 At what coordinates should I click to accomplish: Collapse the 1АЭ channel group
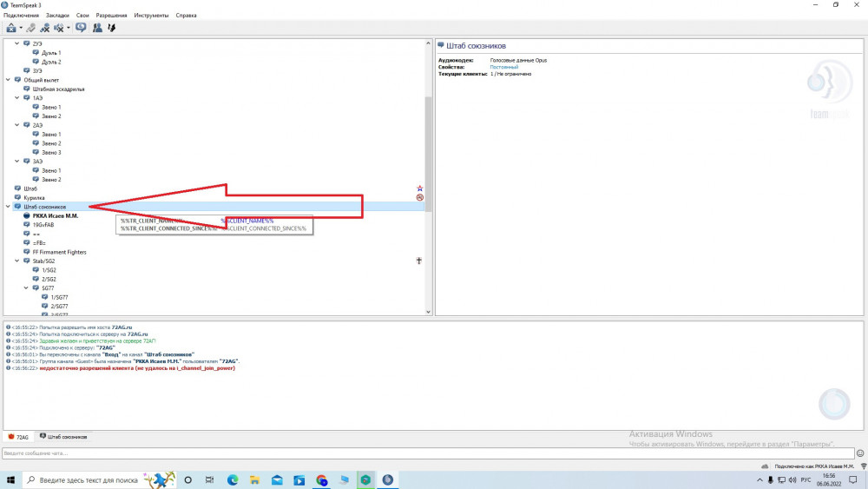pos(17,98)
